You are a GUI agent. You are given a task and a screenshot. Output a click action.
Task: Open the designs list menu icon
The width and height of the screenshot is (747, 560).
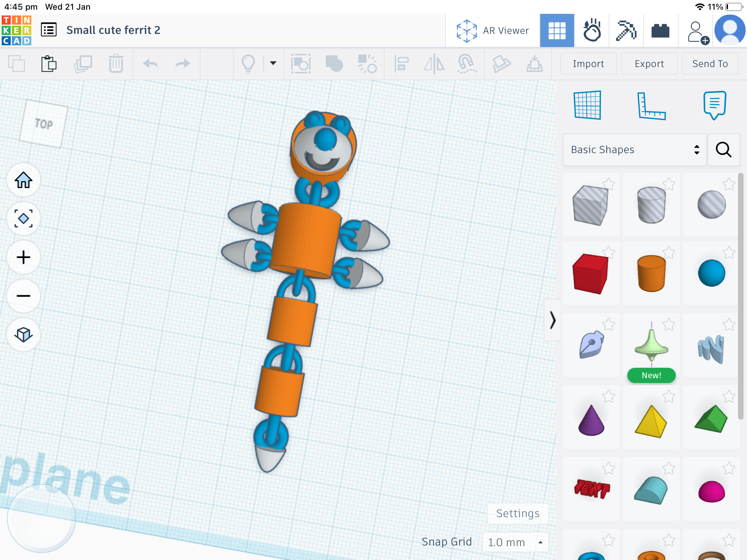tap(49, 30)
